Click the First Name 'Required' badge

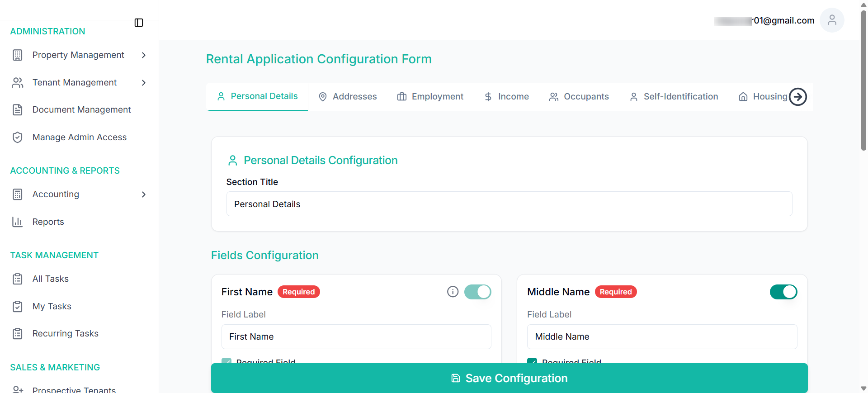pyautogui.click(x=299, y=292)
